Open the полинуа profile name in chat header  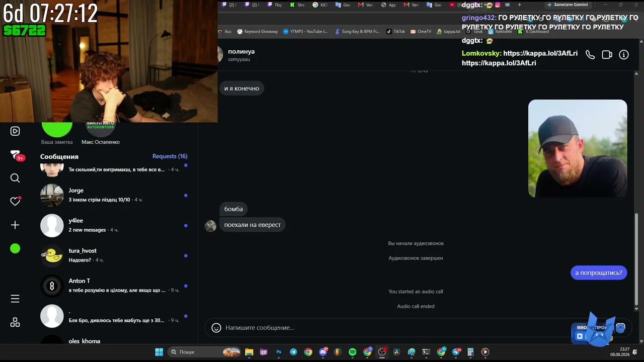point(241,52)
